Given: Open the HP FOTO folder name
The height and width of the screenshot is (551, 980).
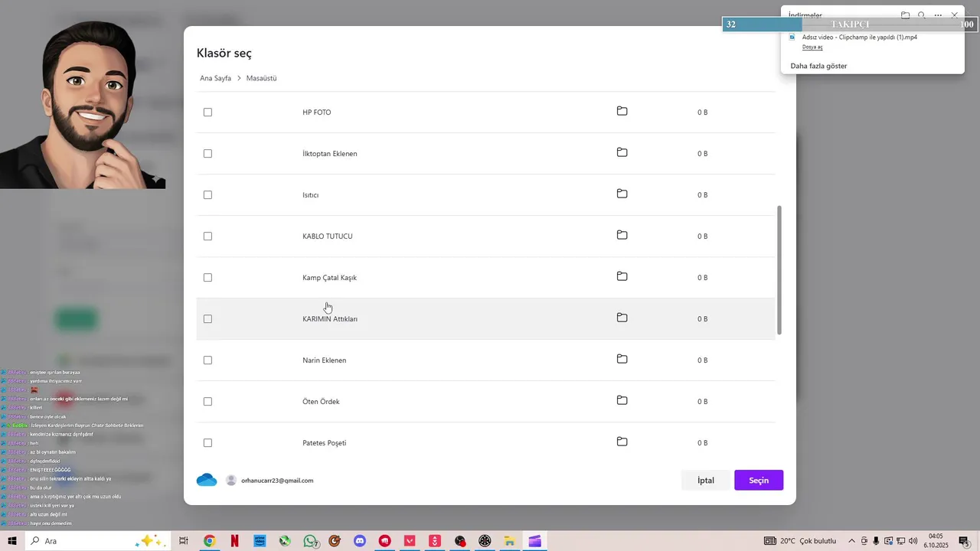Looking at the screenshot, I should click(316, 112).
